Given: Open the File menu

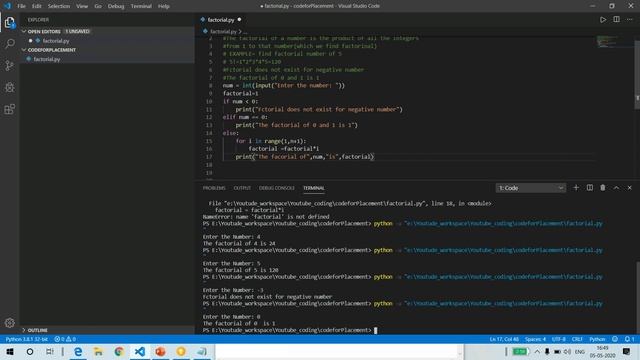Looking at the screenshot, I should [x=21, y=6].
